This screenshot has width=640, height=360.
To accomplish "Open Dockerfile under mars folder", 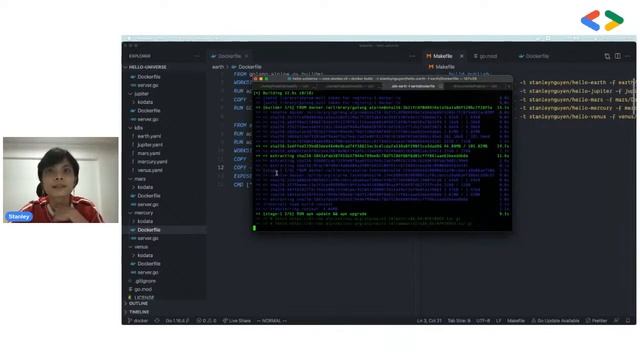I will coord(149,196).
